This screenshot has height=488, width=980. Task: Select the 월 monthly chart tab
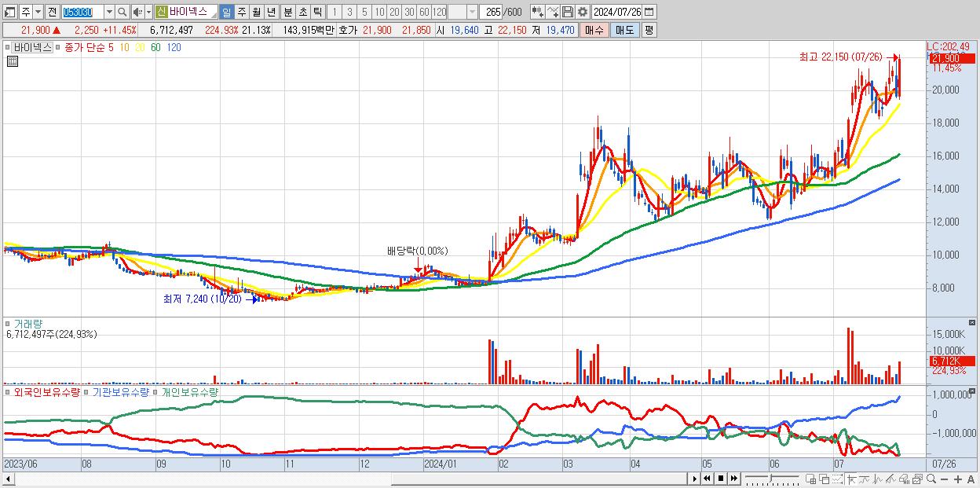coord(257,12)
